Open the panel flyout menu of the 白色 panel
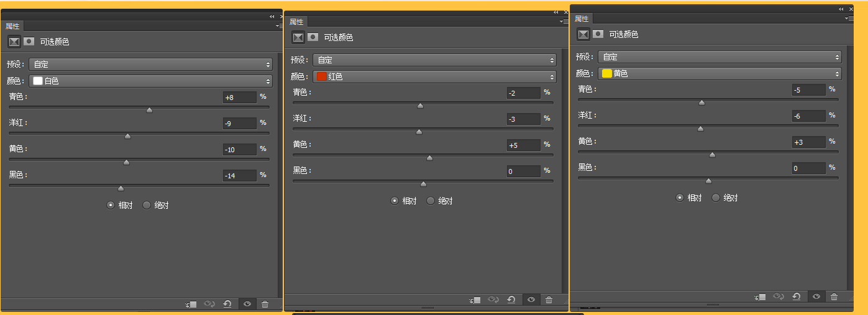This screenshot has height=315, width=868. [x=278, y=26]
